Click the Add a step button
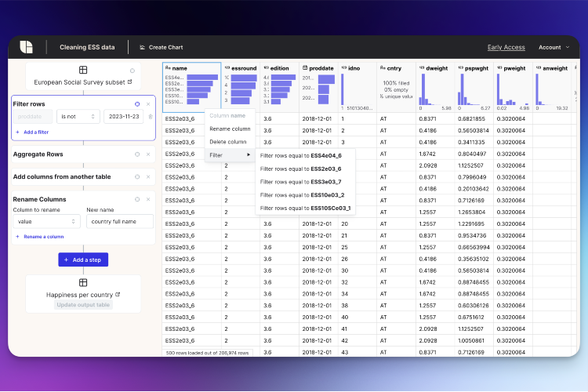588x392 pixels. tap(83, 260)
